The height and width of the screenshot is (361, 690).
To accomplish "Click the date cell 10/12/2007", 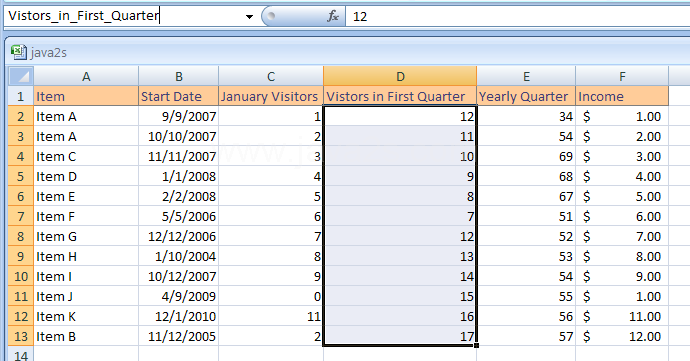I will (x=179, y=276).
